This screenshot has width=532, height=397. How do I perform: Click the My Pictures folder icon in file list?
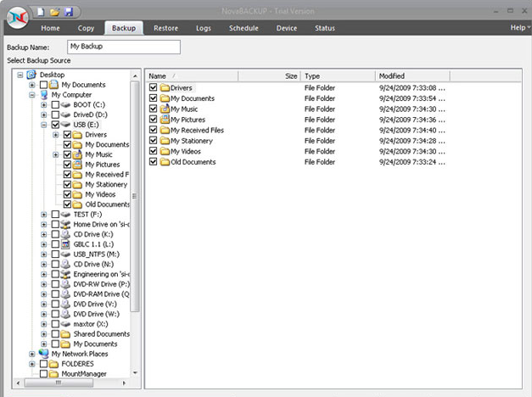165,120
